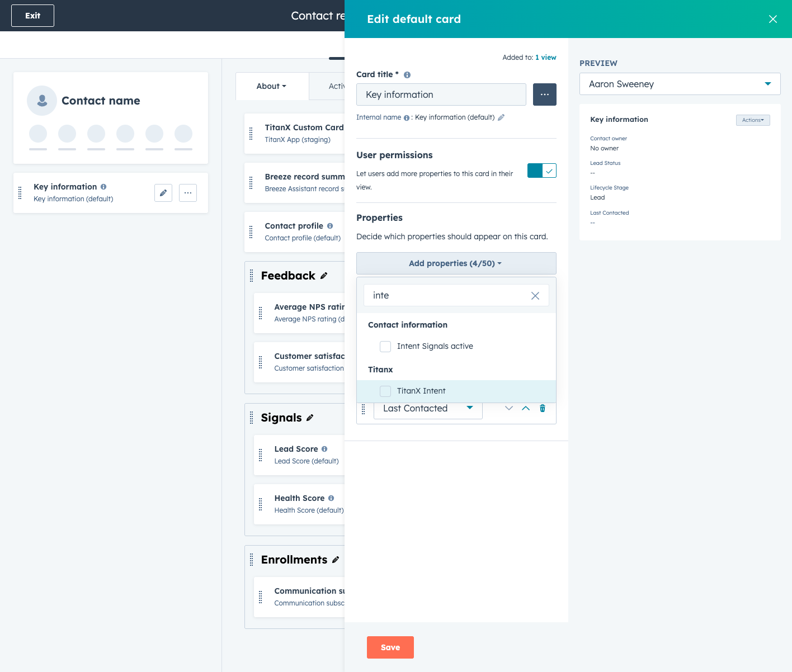Open the Aaron Sweeney preview dropdown
The image size is (792, 672).
click(x=680, y=84)
